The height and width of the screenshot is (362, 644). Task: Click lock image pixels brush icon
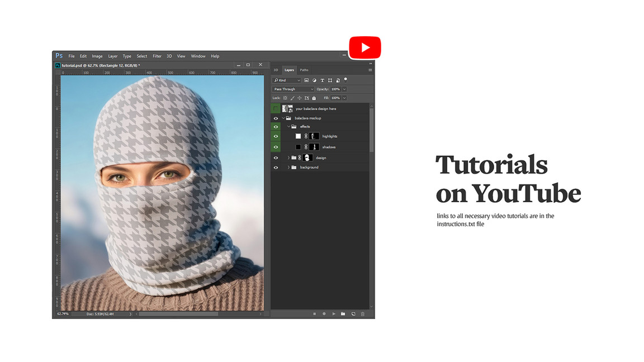click(x=292, y=98)
